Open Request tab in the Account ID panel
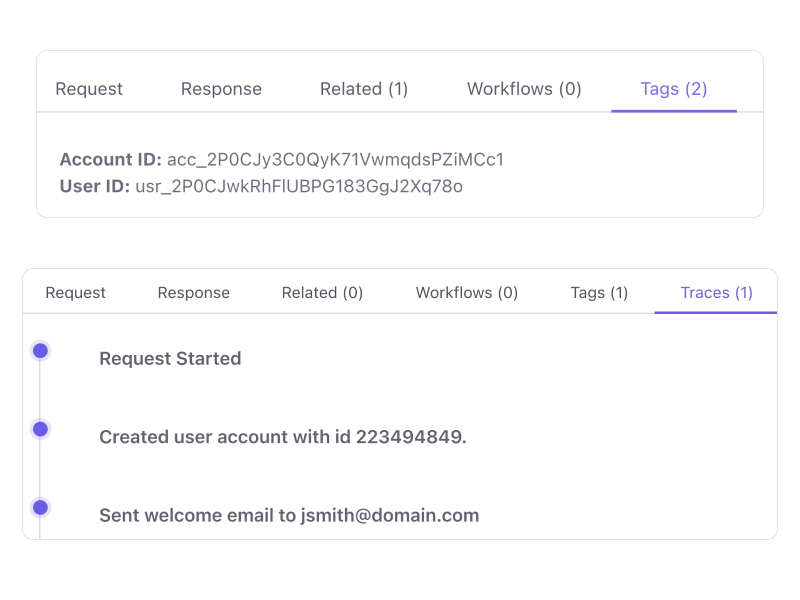800x600 pixels. coord(89,89)
